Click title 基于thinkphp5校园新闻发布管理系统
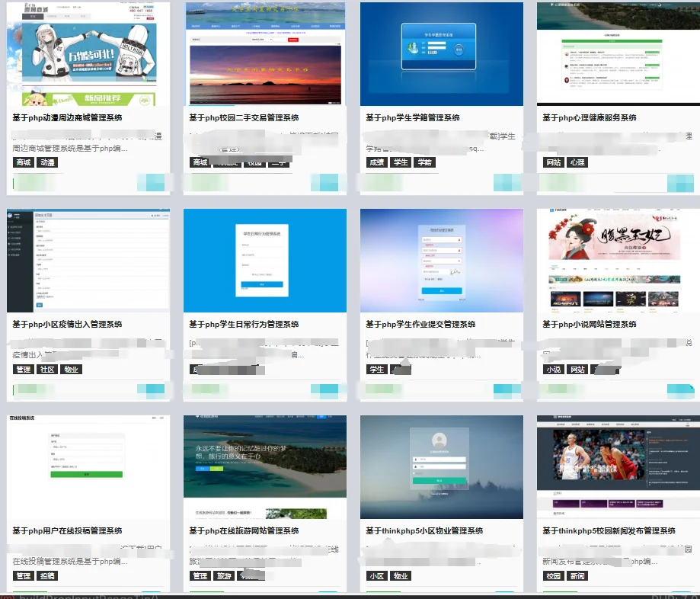The width and height of the screenshot is (700, 599). tap(609, 531)
